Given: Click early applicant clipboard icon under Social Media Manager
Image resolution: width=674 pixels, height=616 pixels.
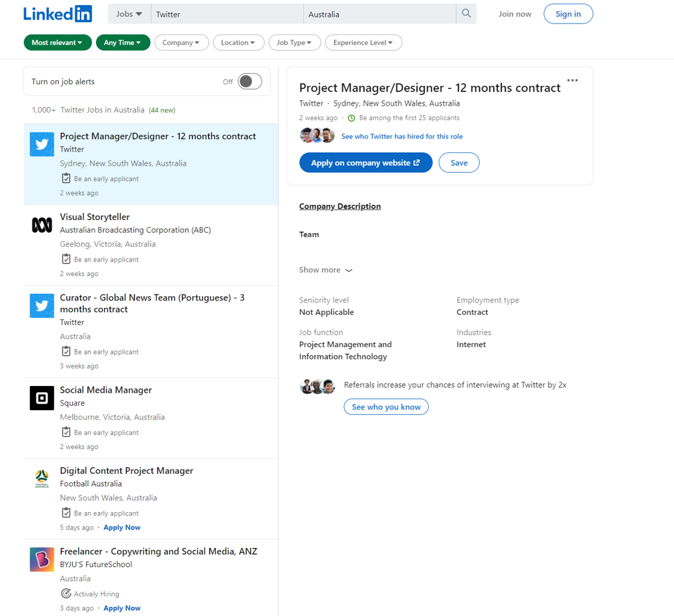Looking at the screenshot, I should (x=66, y=432).
